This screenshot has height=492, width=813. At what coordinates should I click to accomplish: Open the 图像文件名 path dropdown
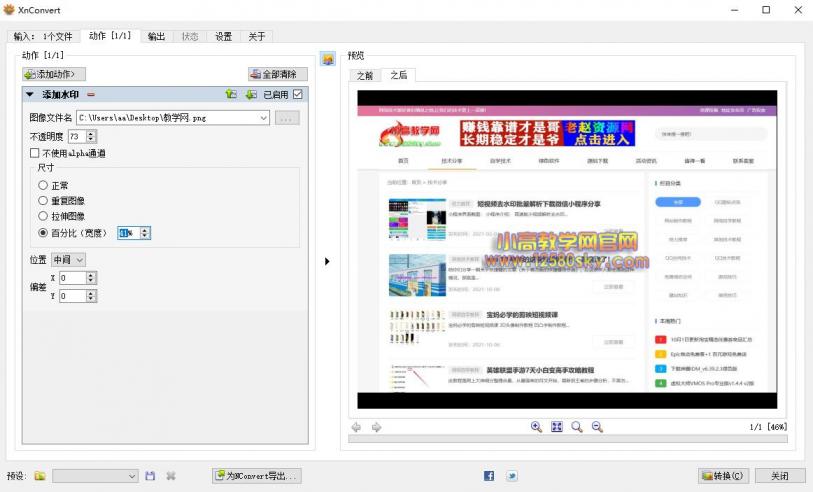click(x=263, y=118)
